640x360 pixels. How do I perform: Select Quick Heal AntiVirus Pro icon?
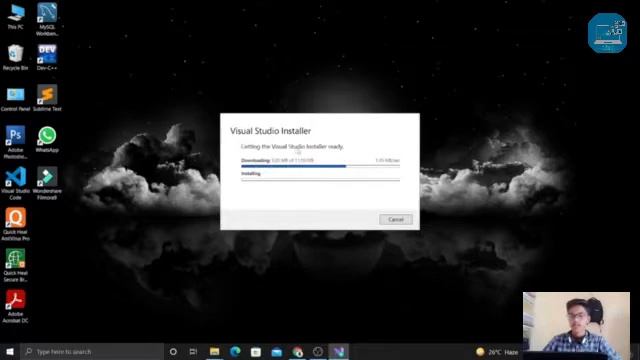click(x=16, y=224)
